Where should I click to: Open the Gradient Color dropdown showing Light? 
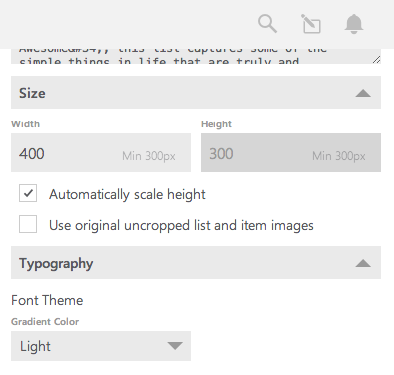click(101, 346)
